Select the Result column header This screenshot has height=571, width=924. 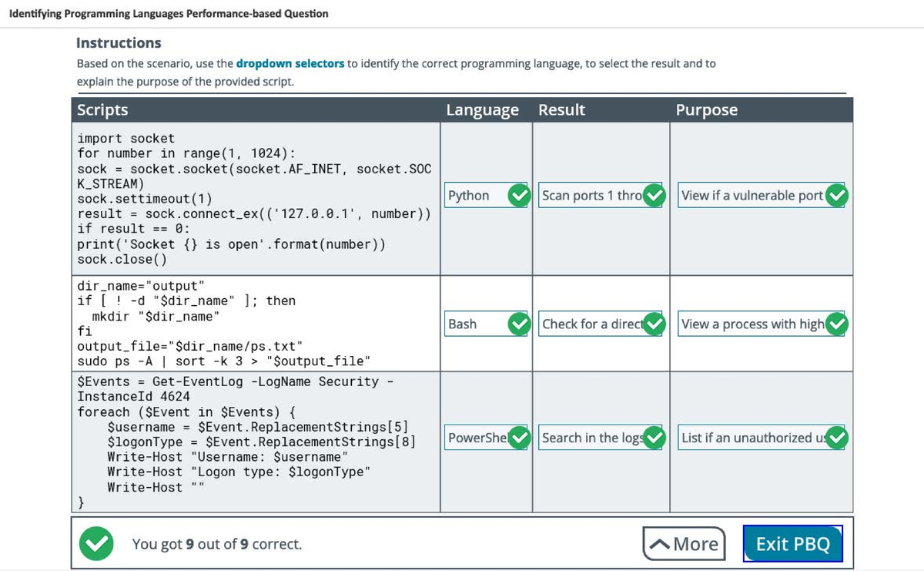pyautogui.click(x=561, y=110)
